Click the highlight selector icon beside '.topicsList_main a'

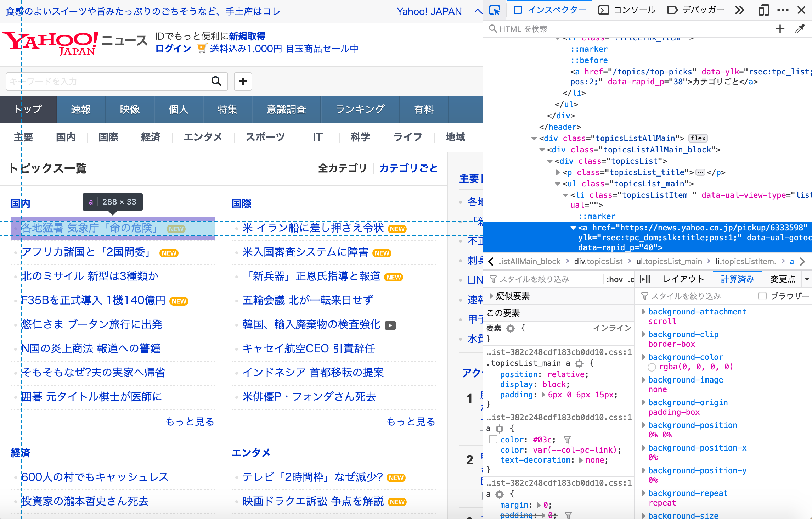pyautogui.click(x=579, y=363)
